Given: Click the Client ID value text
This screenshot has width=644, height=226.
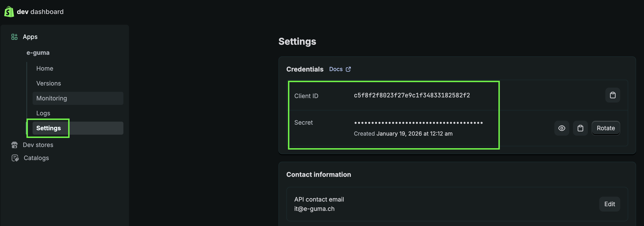Looking at the screenshot, I should click(412, 95).
